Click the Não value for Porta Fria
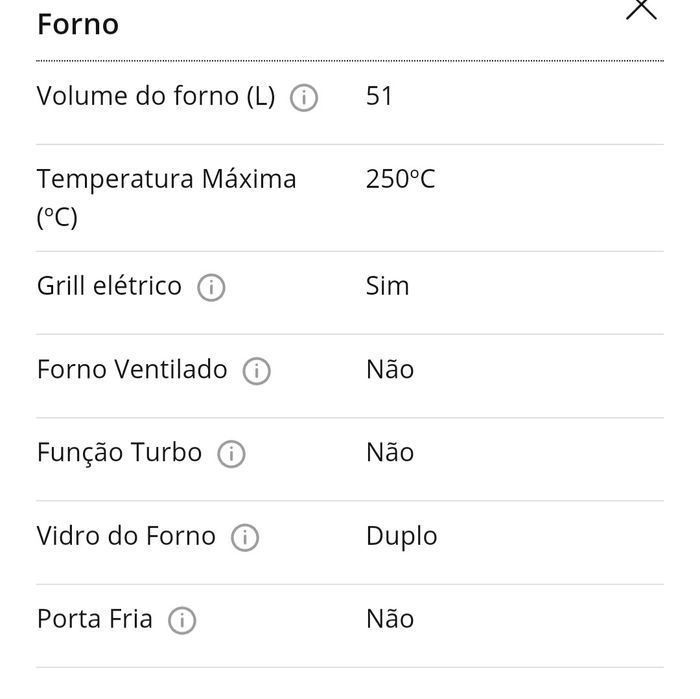Image resolution: width=700 pixels, height=699 pixels. point(390,619)
